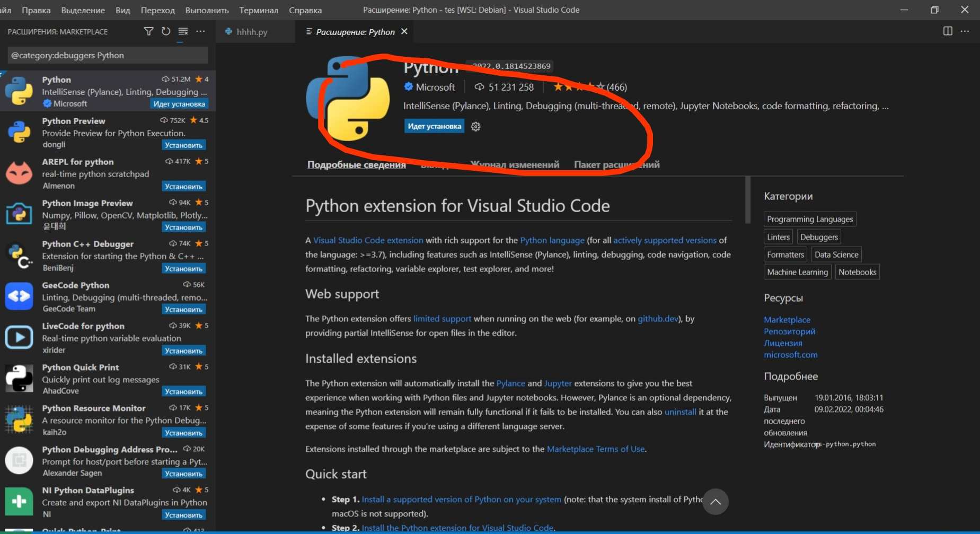Refresh the extensions marketplace list
This screenshot has height=534, width=980.
pyautogui.click(x=166, y=31)
